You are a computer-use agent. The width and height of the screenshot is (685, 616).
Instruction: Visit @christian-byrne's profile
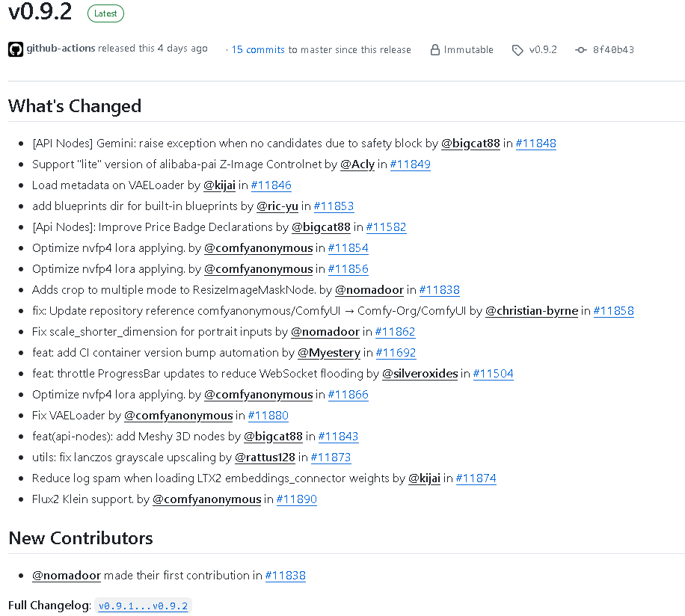[x=531, y=310]
